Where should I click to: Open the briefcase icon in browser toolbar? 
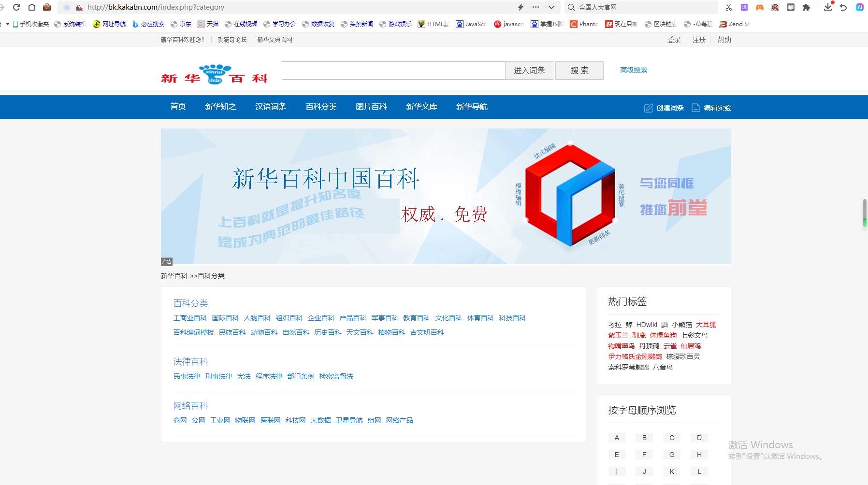pos(47,7)
